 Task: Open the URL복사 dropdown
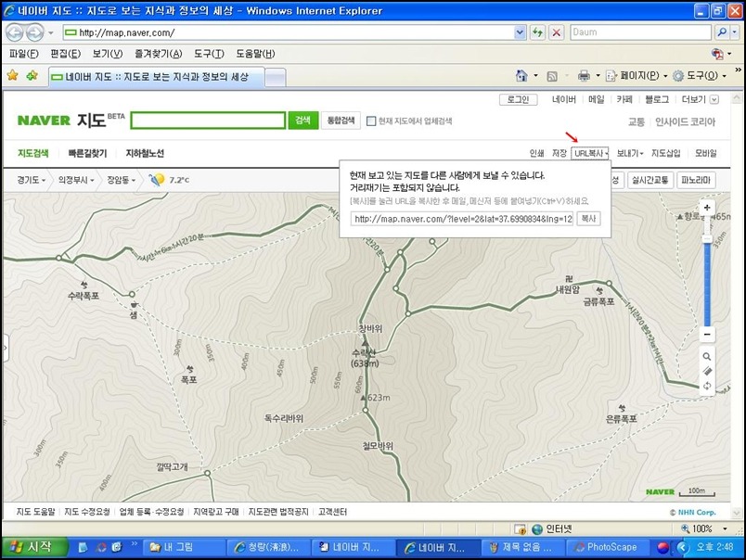pyautogui.click(x=590, y=153)
